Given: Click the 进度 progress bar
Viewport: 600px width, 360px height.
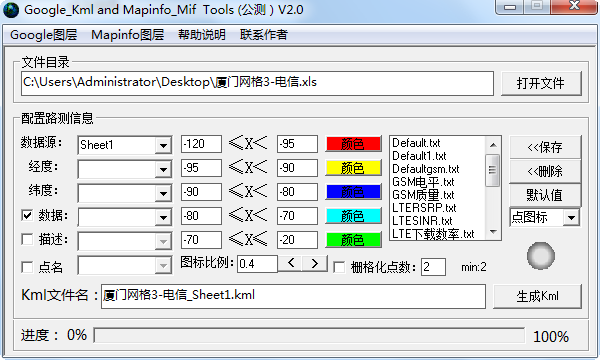Looking at the screenshot, I should point(309,336).
